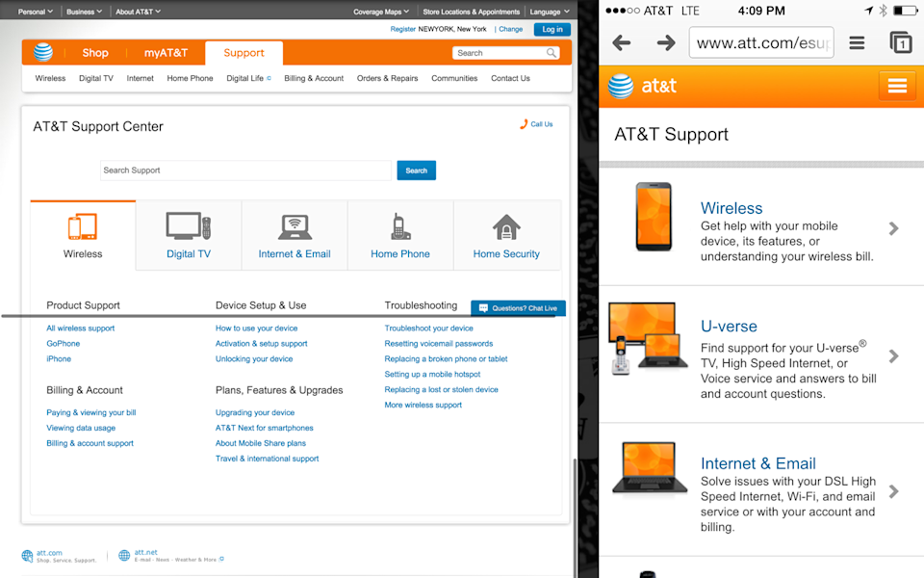Tap the orange hamburger menu on mobile AT&T site
The width and height of the screenshot is (924, 578).
coord(897,86)
